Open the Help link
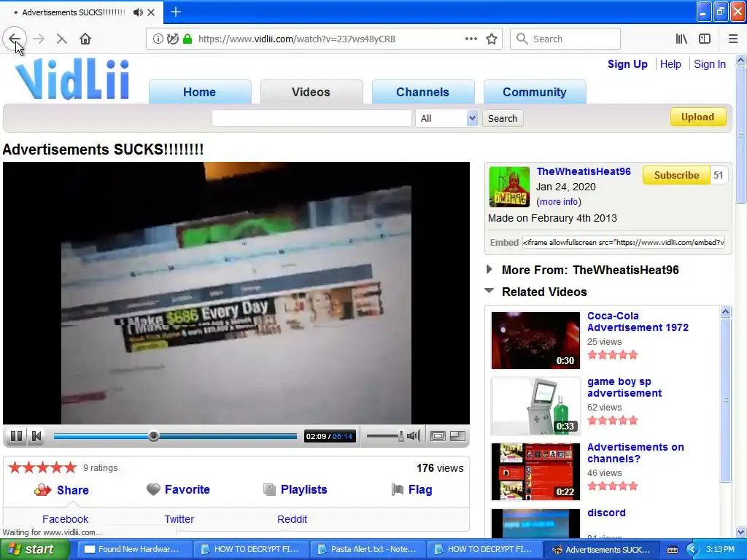The height and width of the screenshot is (560, 747). [670, 64]
